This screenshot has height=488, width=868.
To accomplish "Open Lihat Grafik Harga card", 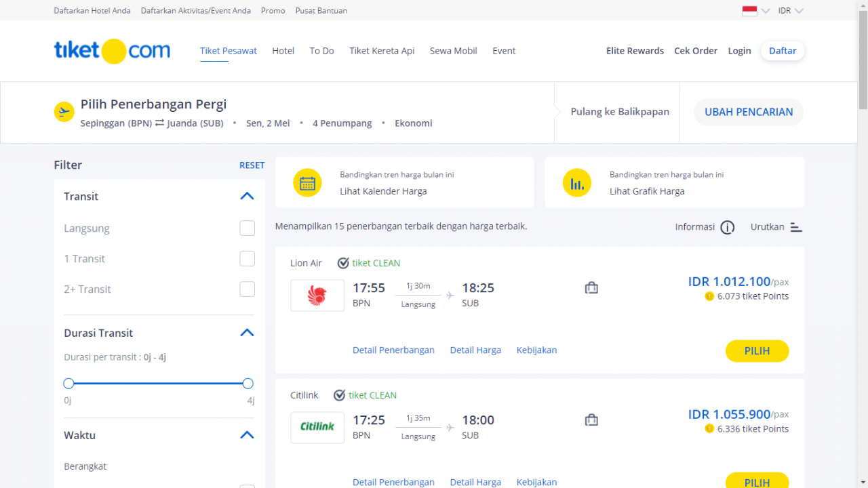I will (675, 182).
